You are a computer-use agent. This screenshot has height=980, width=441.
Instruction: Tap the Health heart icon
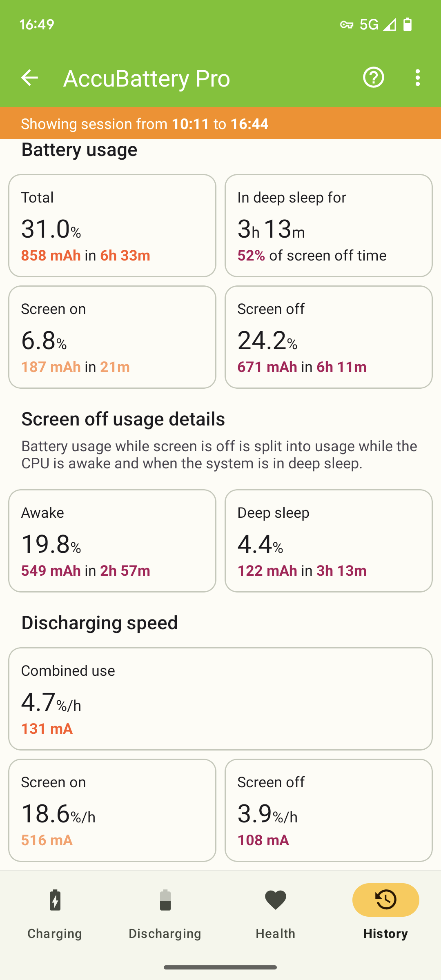[276, 900]
